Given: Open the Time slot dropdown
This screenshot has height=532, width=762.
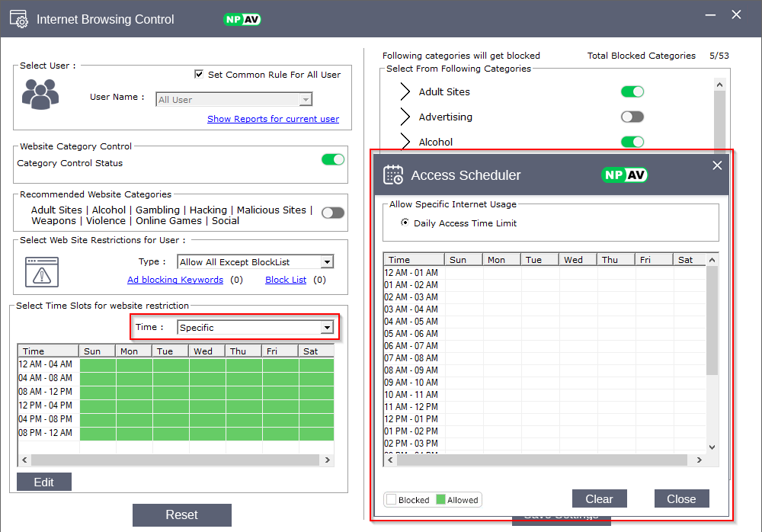Looking at the screenshot, I should pos(327,328).
